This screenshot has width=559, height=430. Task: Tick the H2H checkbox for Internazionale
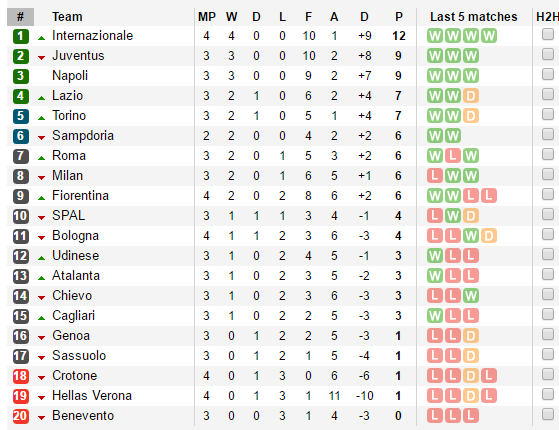[x=548, y=35]
